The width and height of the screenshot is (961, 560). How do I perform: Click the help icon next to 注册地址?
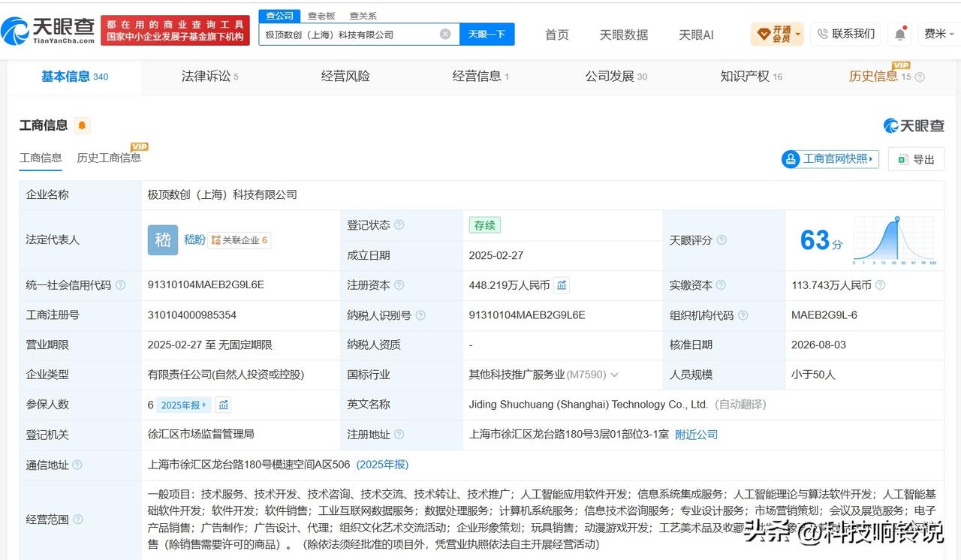point(399,435)
